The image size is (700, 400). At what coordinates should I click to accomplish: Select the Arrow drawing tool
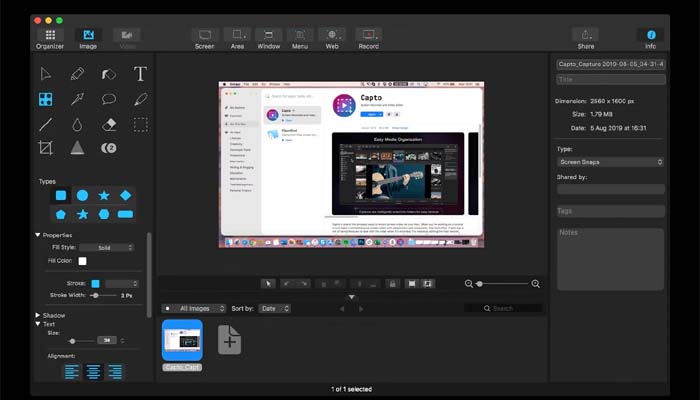click(x=77, y=99)
